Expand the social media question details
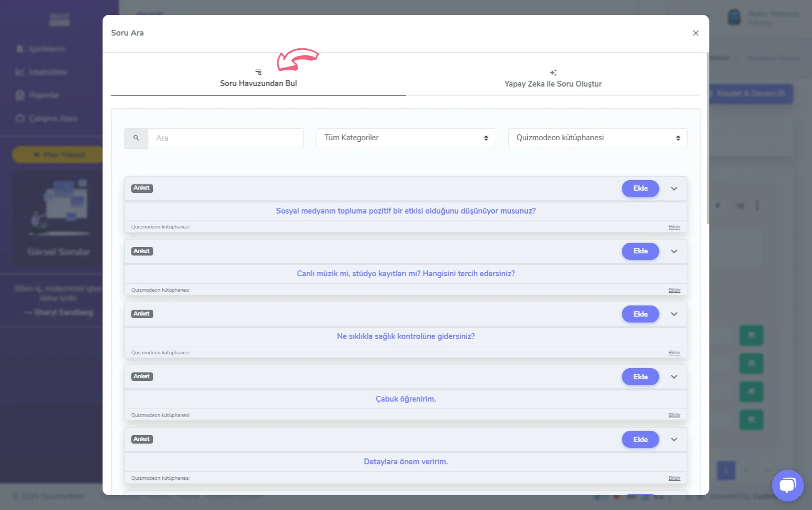The image size is (812, 510). (674, 189)
